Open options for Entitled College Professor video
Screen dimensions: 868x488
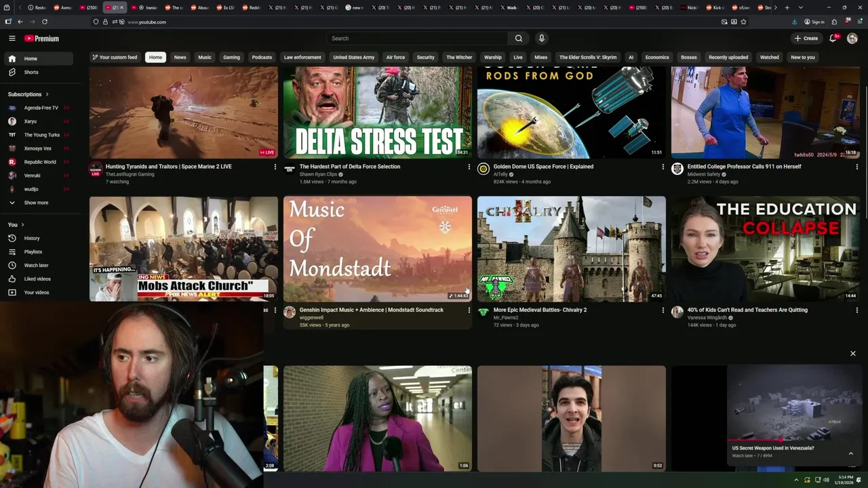tap(856, 167)
